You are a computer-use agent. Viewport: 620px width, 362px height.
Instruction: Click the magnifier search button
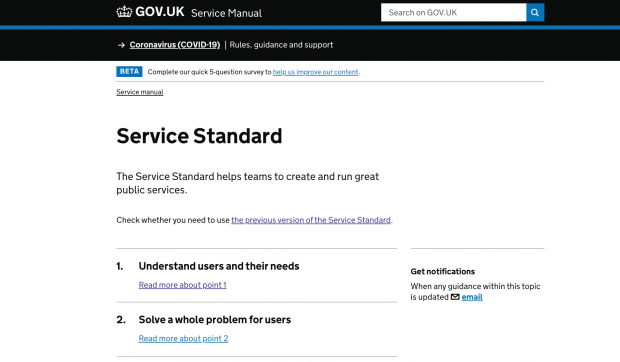(x=535, y=13)
